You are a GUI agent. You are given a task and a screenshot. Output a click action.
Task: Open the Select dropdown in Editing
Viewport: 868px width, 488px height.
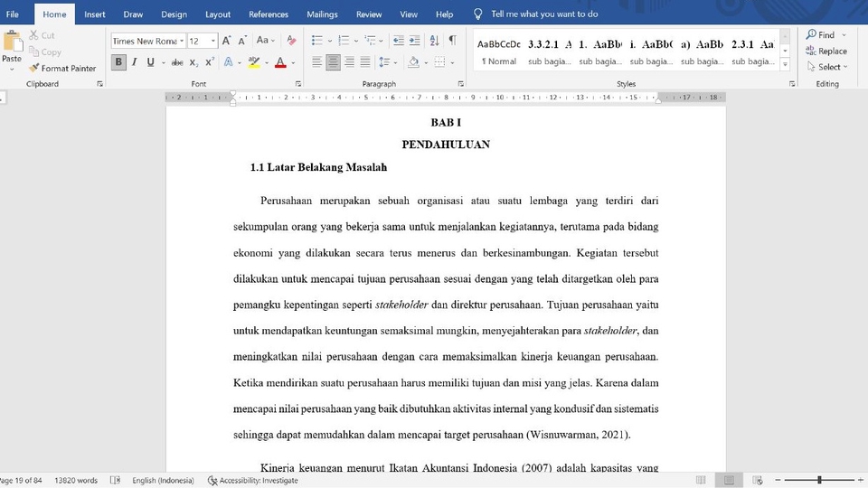[827, 67]
